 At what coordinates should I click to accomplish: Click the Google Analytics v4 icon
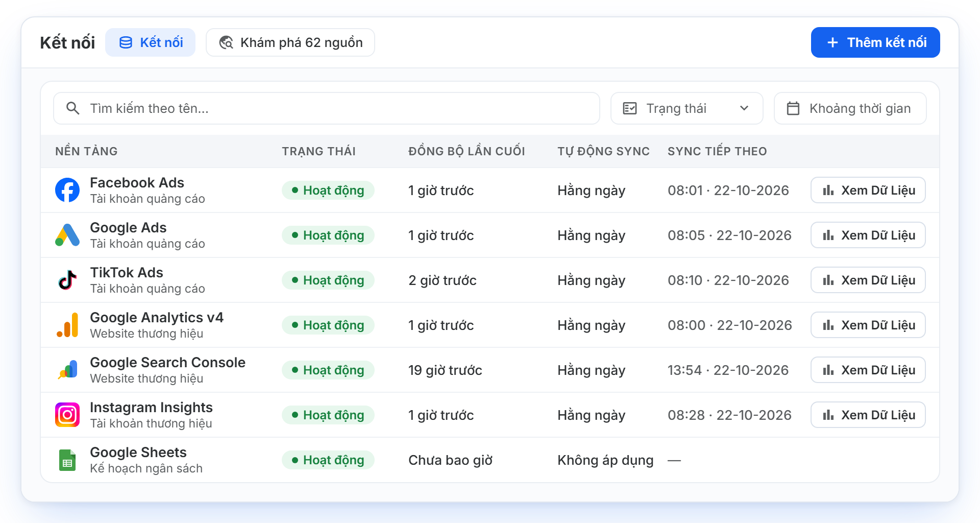67,325
